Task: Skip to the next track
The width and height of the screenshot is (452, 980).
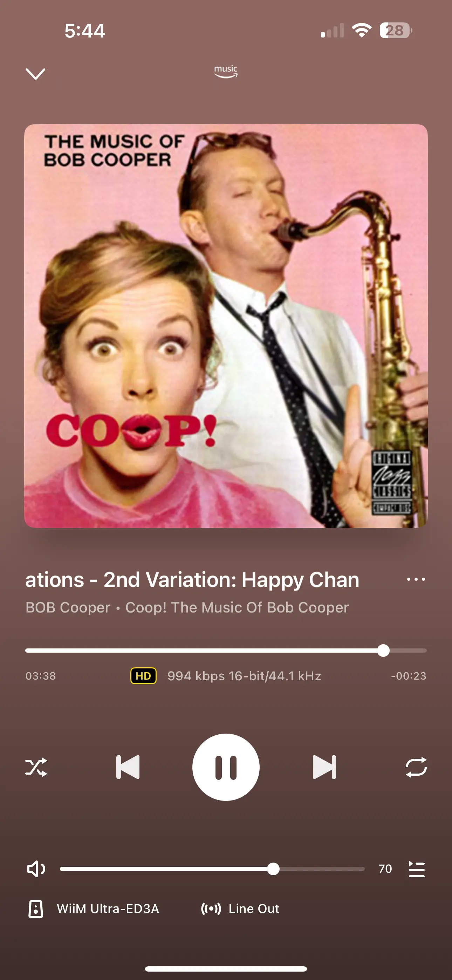Action: pos(324,767)
